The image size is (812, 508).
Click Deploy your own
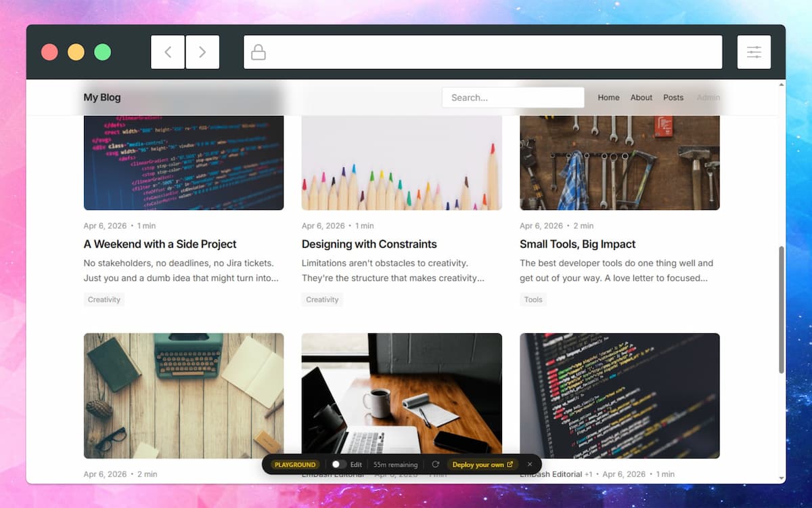479,464
